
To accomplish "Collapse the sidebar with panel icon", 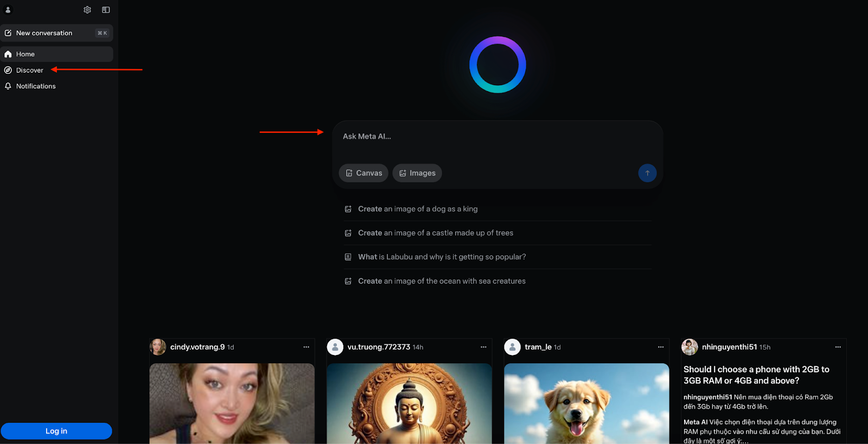I will [106, 10].
